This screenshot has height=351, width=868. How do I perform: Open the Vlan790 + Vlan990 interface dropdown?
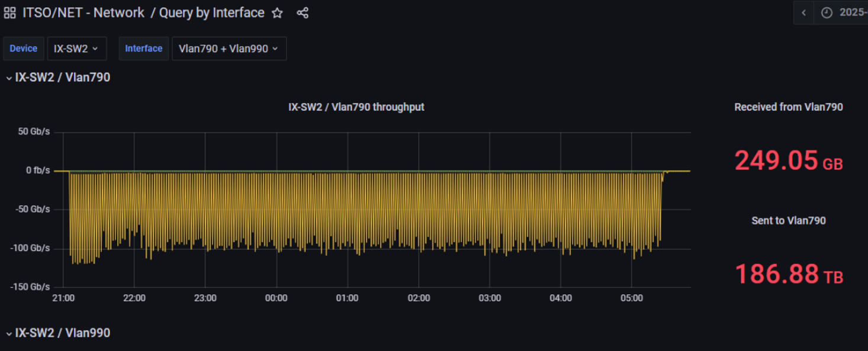228,49
